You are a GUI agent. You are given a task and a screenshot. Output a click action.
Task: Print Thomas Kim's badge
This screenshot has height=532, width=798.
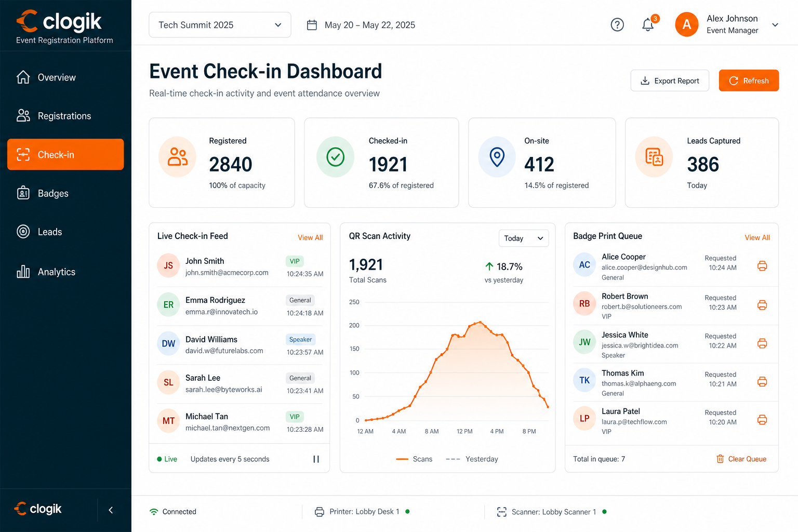pyautogui.click(x=762, y=382)
